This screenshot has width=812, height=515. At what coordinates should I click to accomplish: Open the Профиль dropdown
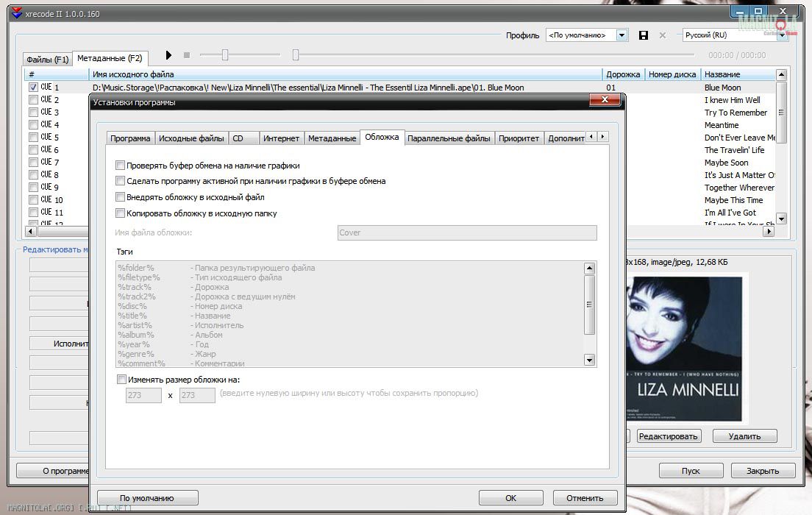(x=622, y=35)
